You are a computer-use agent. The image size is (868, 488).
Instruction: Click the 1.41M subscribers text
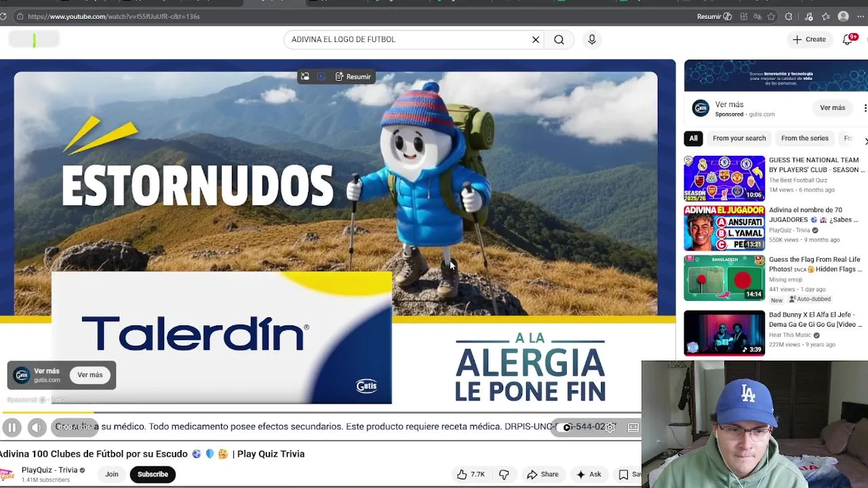[x=45, y=480]
